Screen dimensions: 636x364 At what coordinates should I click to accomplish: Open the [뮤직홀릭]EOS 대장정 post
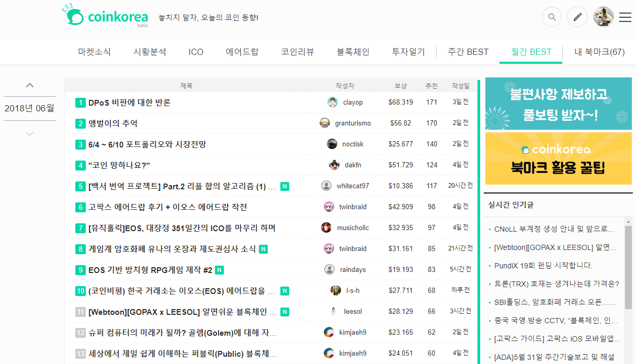tap(182, 228)
